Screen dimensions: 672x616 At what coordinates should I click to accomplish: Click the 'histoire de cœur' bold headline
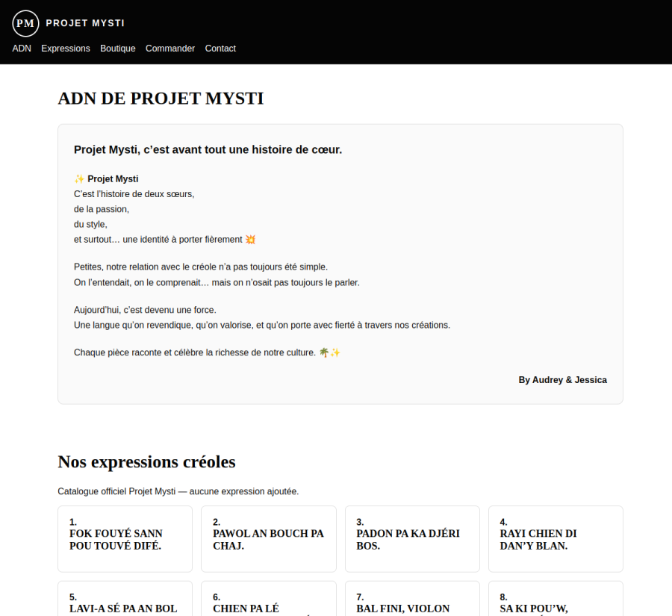pyautogui.click(x=208, y=149)
